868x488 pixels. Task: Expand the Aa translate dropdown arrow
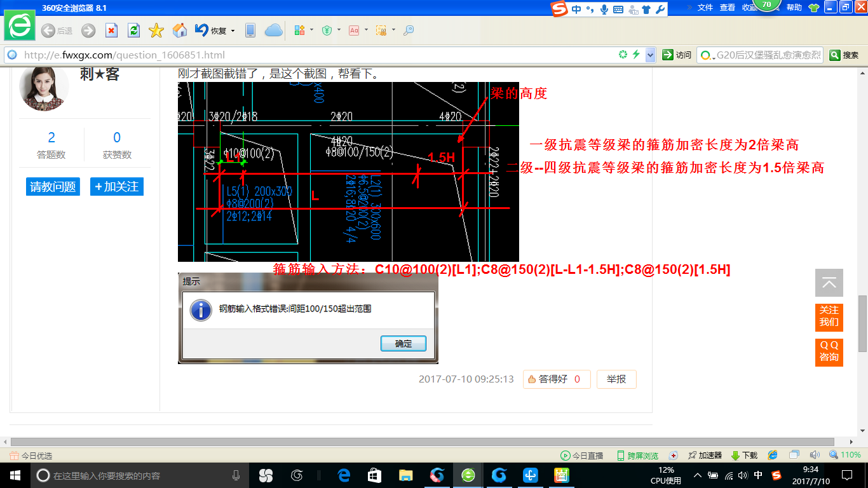click(366, 30)
